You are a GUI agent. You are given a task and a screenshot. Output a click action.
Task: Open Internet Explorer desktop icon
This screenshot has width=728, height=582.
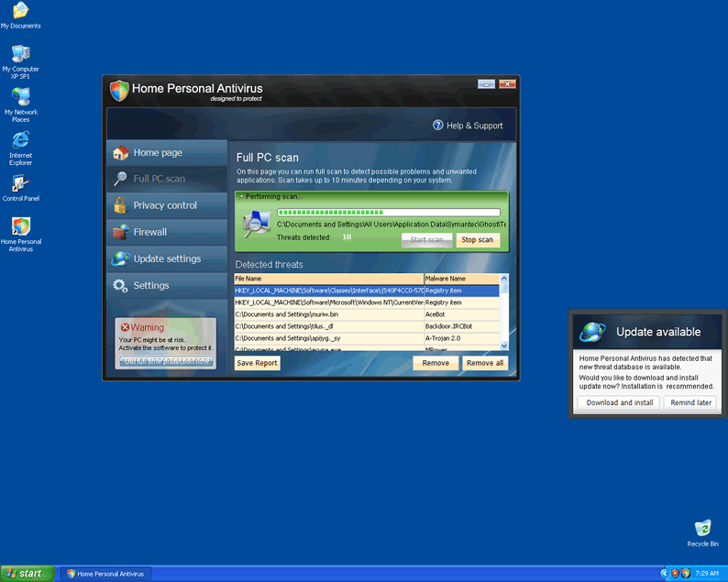pos(20,140)
